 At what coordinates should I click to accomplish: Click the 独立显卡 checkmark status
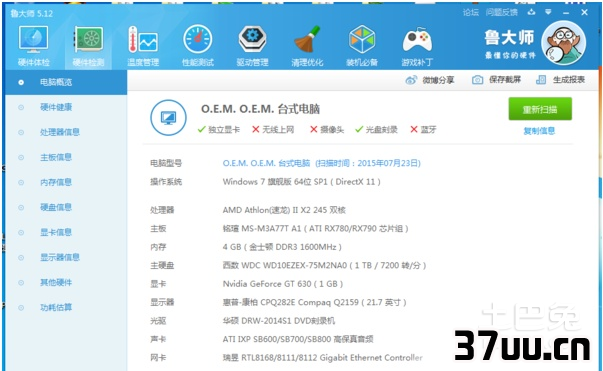tap(218, 130)
